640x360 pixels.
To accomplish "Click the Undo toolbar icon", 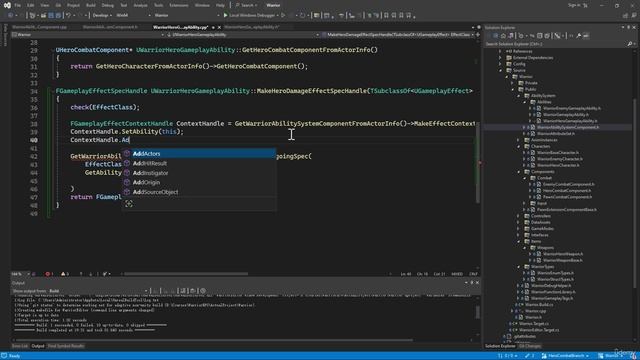I will coord(69,15).
